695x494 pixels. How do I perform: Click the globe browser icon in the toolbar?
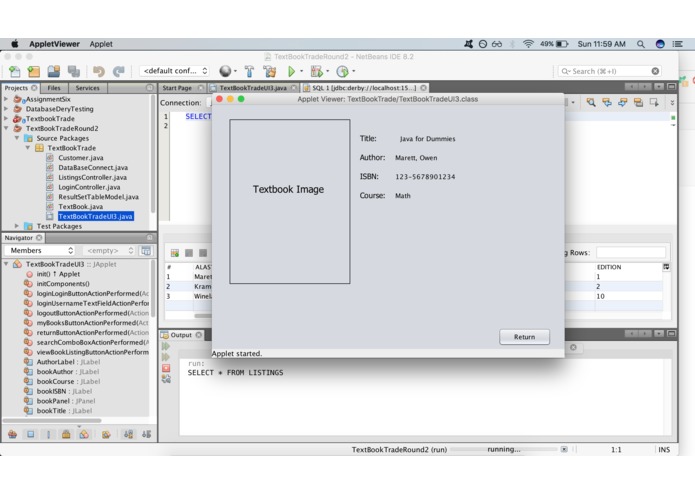pyautogui.click(x=225, y=71)
